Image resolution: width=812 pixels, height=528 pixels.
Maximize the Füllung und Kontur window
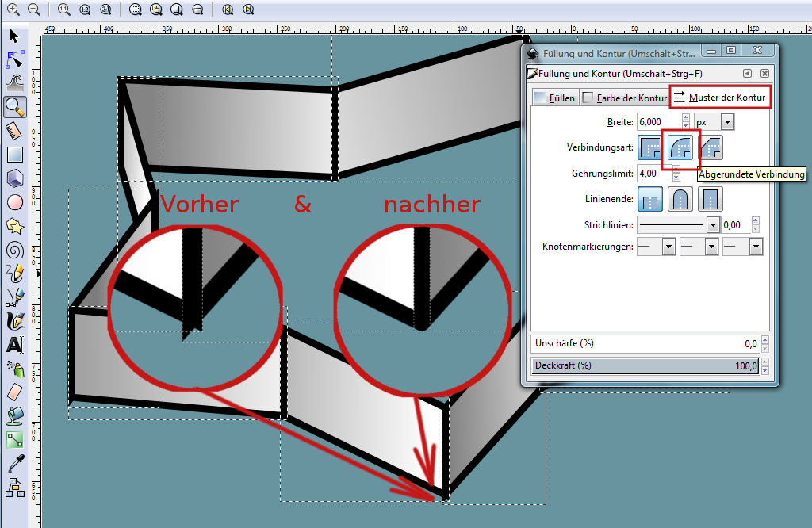coord(730,50)
